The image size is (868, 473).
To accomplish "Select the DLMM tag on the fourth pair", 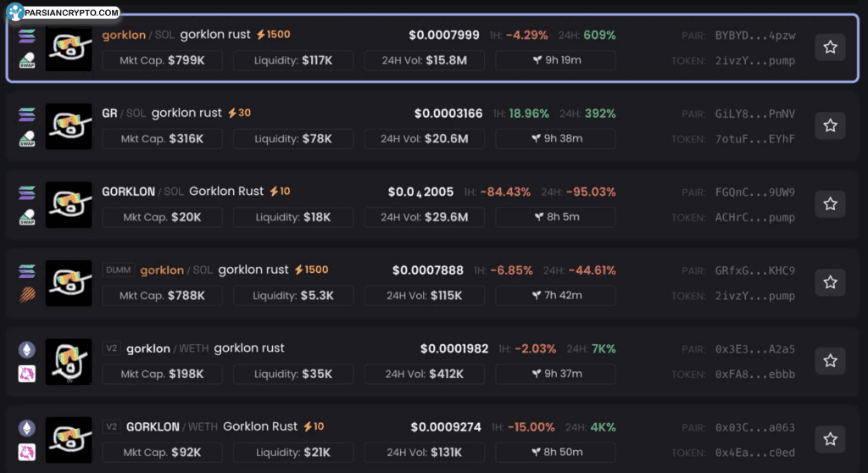I will 118,270.
